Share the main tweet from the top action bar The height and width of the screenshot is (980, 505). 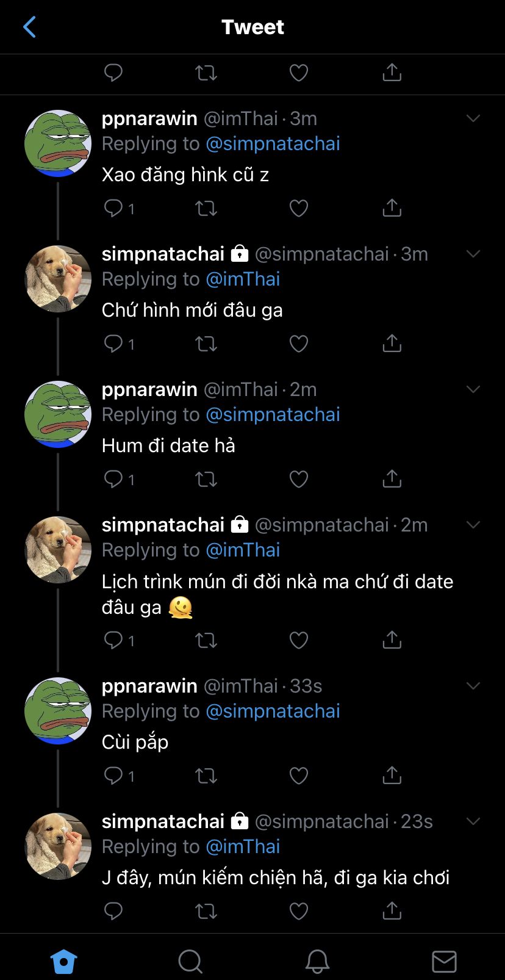tap(392, 73)
